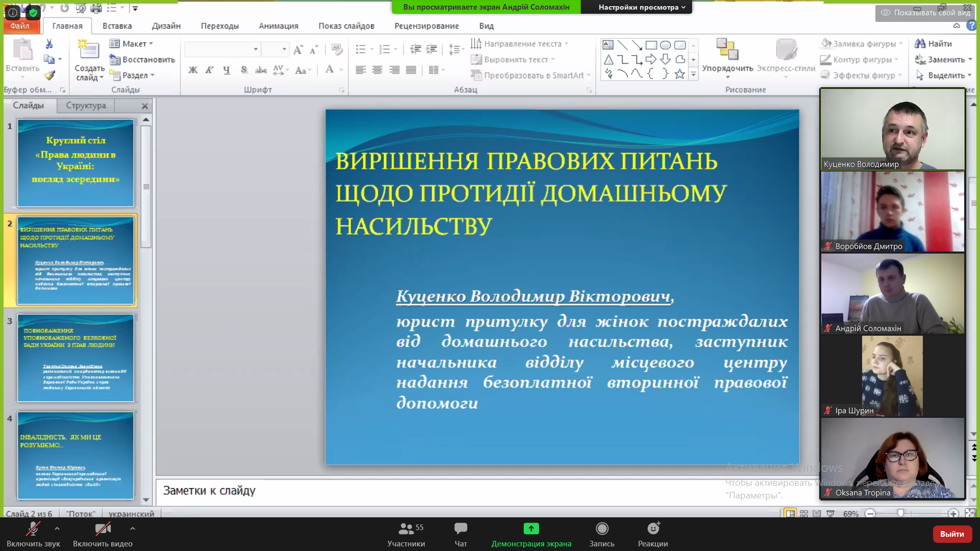Toggle text shadow (S) formatting
The width and height of the screenshot is (980, 551).
243,70
